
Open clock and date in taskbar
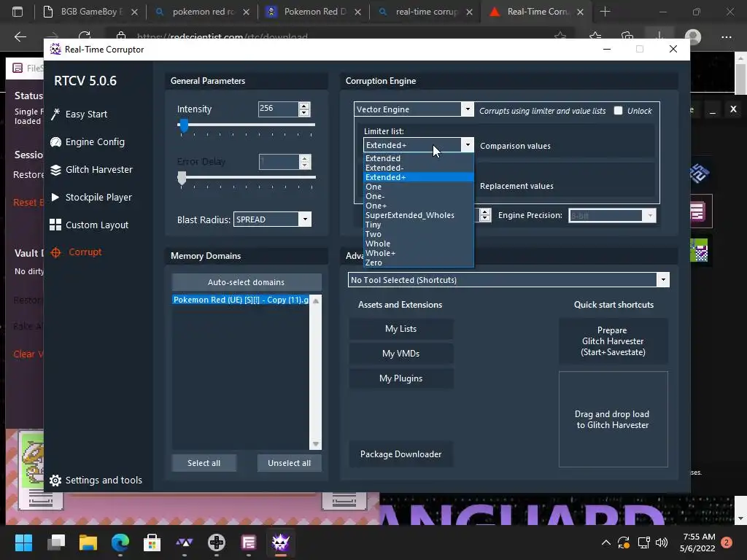[x=697, y=542]
